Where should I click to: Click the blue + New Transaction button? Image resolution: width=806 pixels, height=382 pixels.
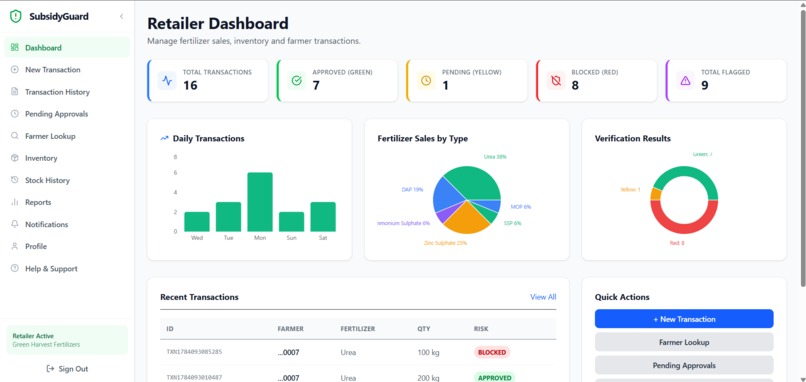click(684, 319)
